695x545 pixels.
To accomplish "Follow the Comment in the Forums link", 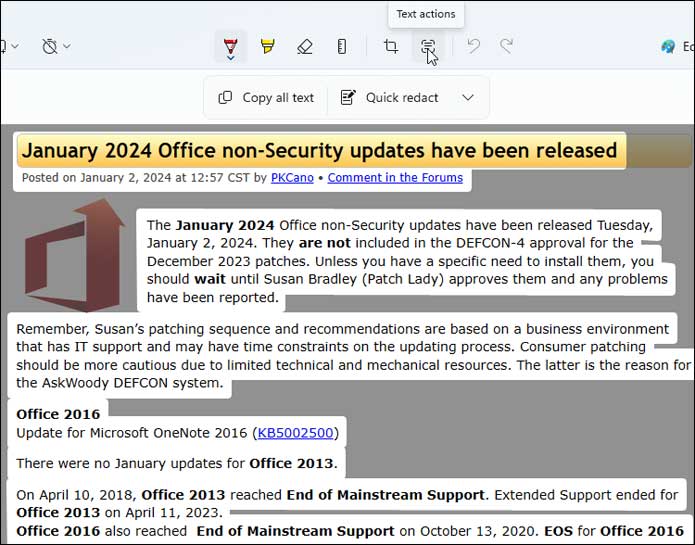I will click(395, 178).
